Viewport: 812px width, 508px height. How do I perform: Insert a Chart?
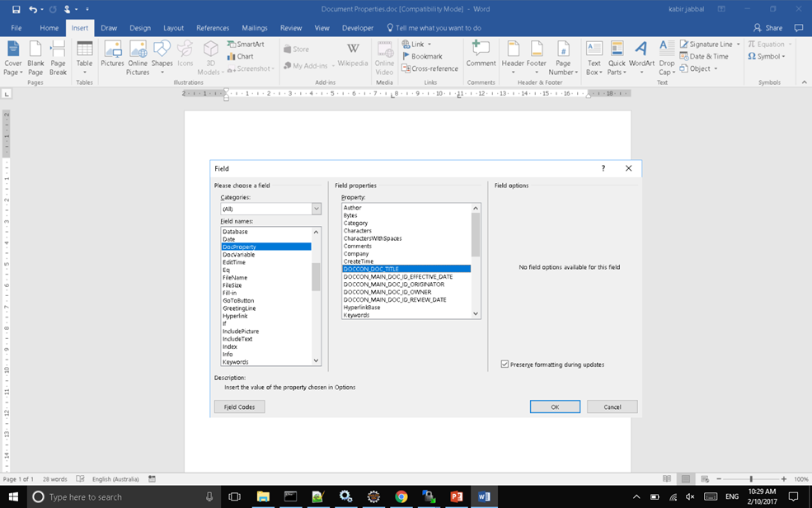tap(240, 56)
